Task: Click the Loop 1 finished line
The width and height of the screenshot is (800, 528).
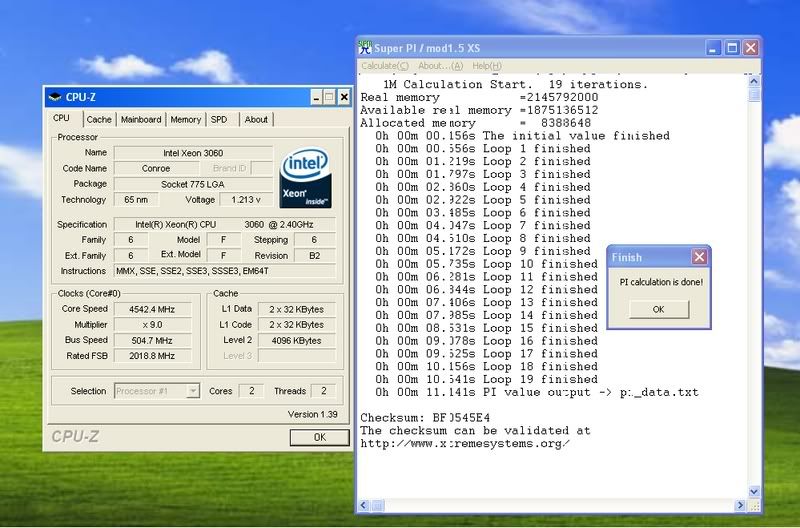Action: coord(483,148)
